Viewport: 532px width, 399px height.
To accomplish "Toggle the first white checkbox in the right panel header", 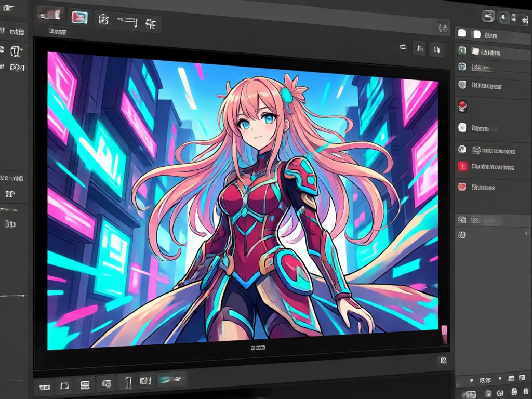I will [x=462, y=33].
